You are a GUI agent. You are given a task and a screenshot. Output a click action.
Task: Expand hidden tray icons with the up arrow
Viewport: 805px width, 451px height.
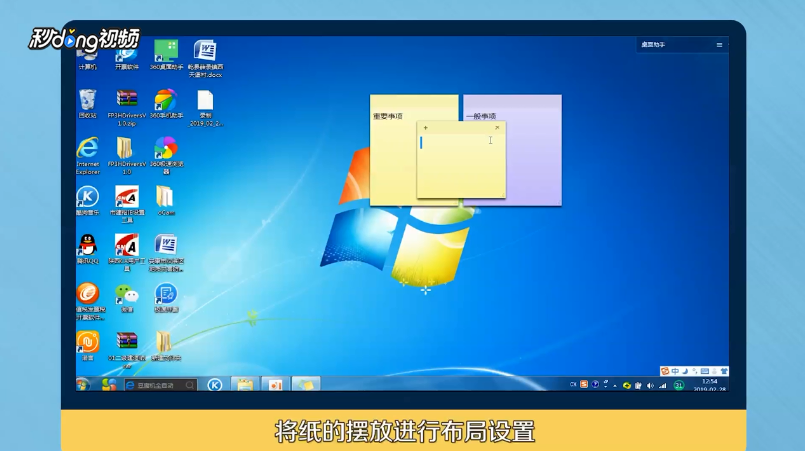click(x=615, y=386)
